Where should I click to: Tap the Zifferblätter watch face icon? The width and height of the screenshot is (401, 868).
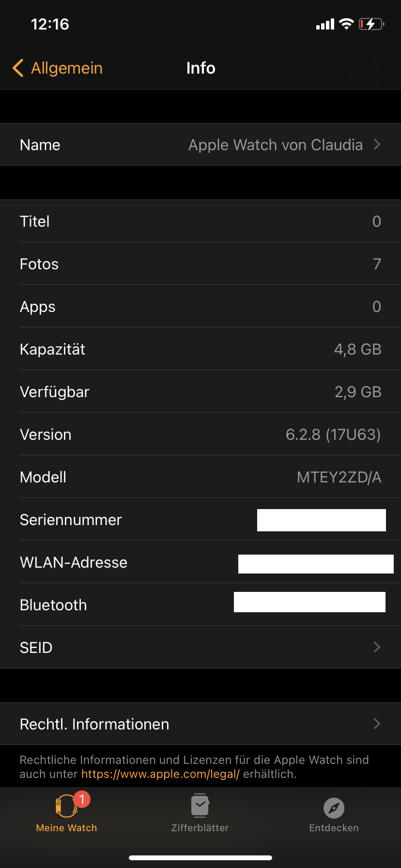pos(200,806)
